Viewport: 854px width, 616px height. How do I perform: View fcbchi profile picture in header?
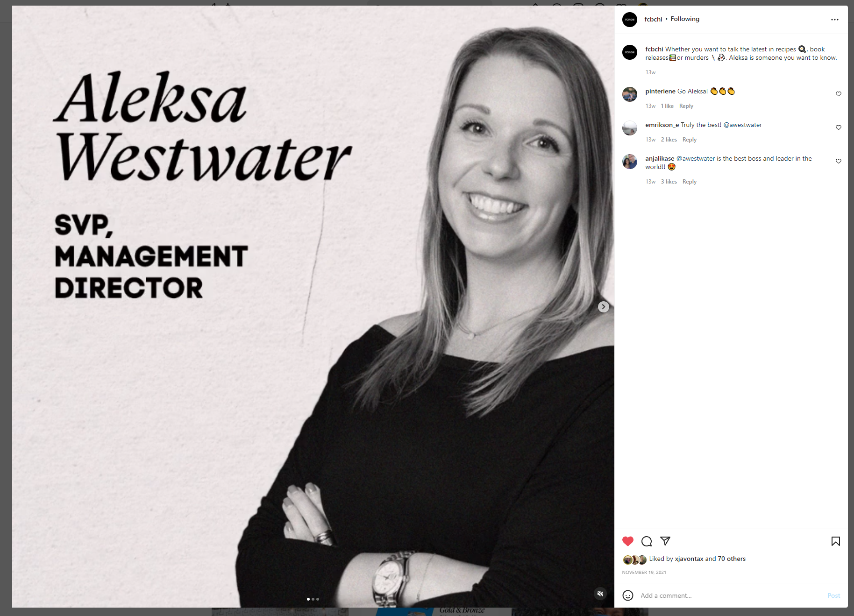pos(630,20)
